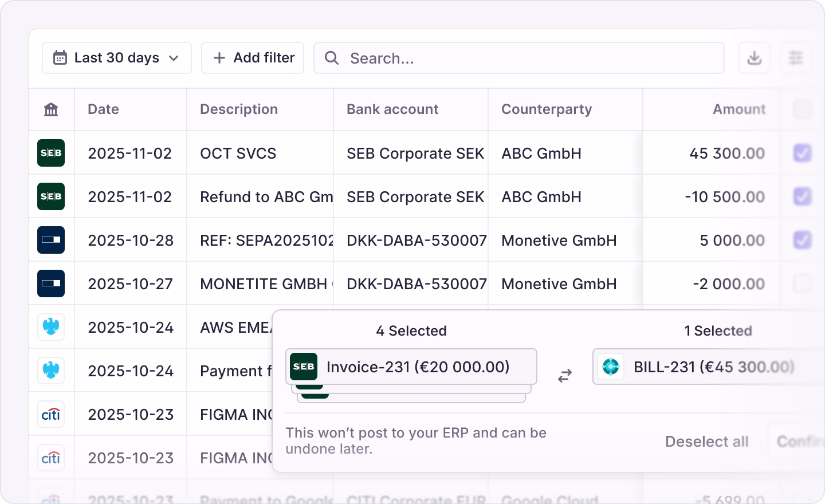Click Monetive GmbH in 2025-10-28 row
This screenshot has height=504, width=825.
coord(559,241)
